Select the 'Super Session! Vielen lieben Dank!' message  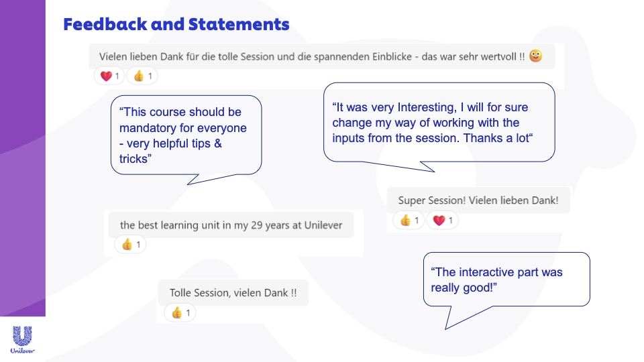pos(478,200)
